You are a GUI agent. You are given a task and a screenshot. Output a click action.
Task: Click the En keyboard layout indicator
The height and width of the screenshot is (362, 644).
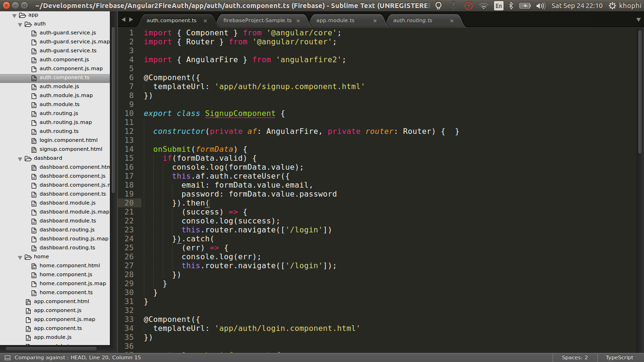498,6
